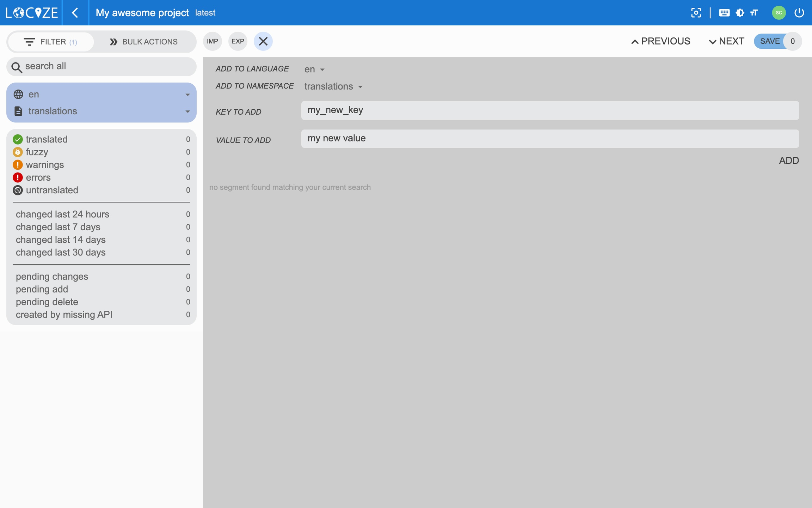Close the add key panel
The height and width of the screenshot is (508, 812).
pyautogui.click(x=263, y=41)
